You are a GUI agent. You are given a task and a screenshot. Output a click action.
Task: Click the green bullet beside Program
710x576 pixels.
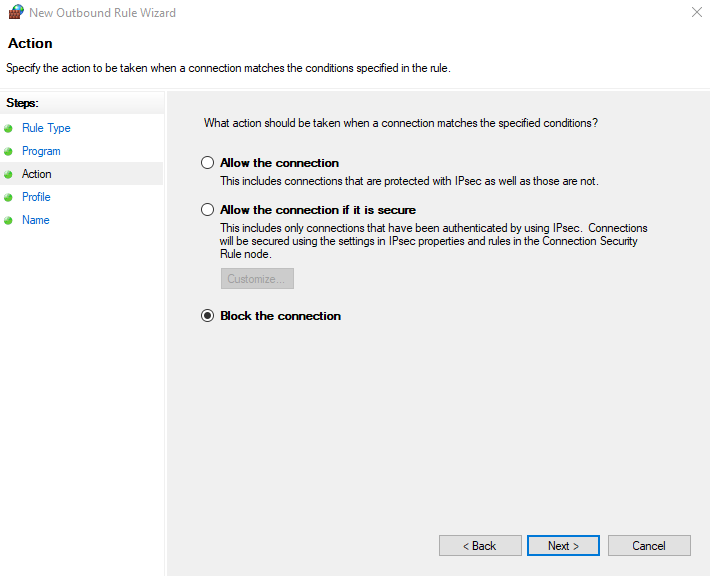click(x=9, y=151)
